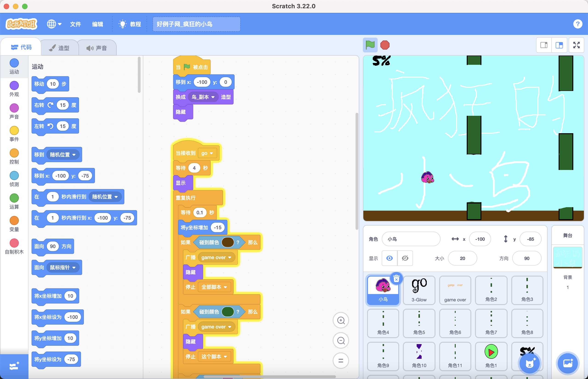This screenshot has height=379, width=588.
Task: Edit the sprite 方向 direction field
Action: [526, 258]
